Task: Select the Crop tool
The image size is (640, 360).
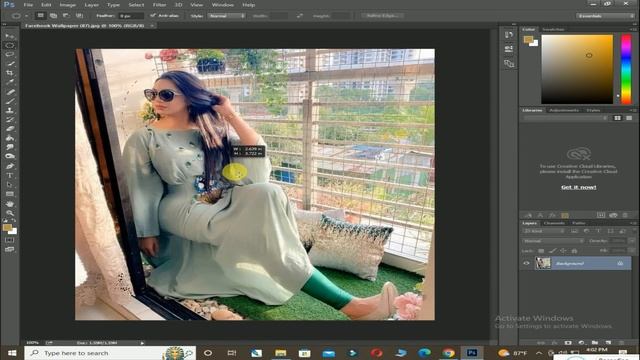Action: (10, 73)
